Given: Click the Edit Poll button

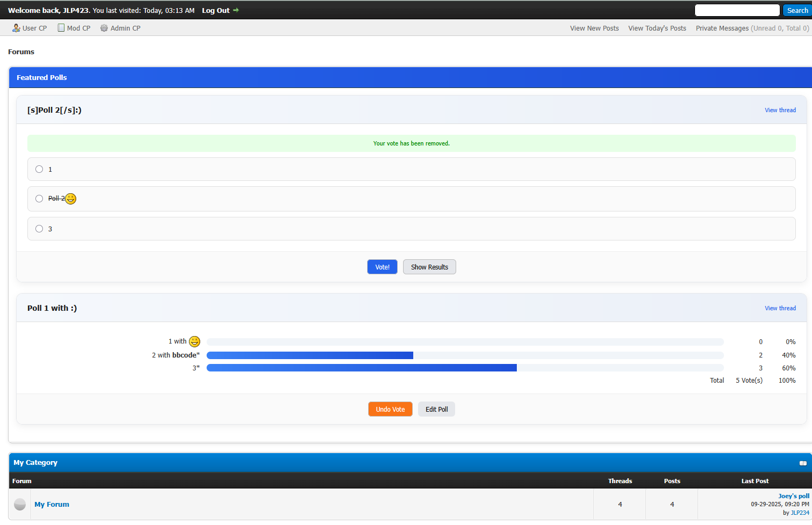Looking at the screenshot, I should point(436,409).
